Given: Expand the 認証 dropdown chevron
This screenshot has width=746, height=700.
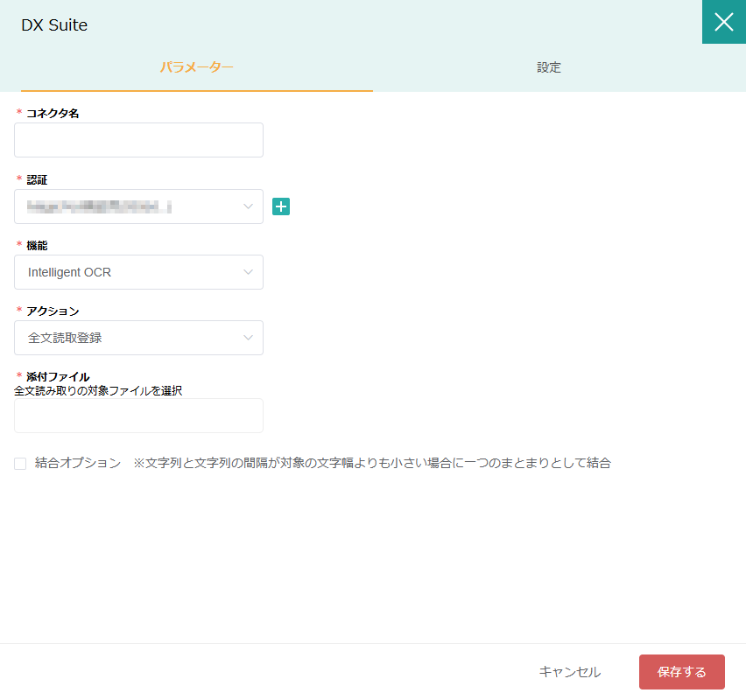Looking at the screenshot, I should 248,206.
